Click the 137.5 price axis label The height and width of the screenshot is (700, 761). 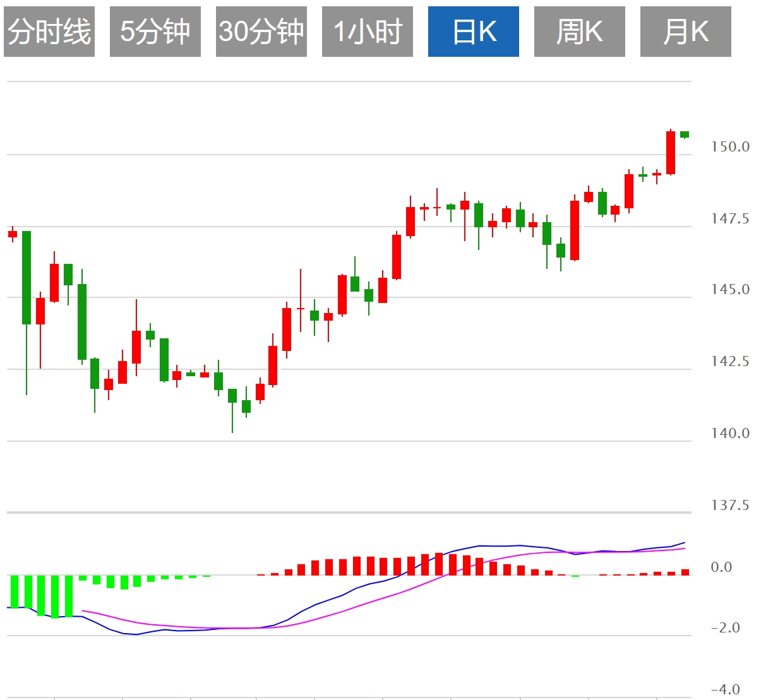tap(731, 506)
